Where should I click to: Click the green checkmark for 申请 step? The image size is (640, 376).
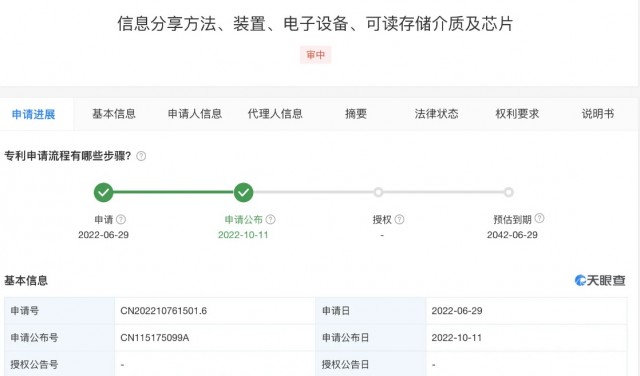click(104, 192)
